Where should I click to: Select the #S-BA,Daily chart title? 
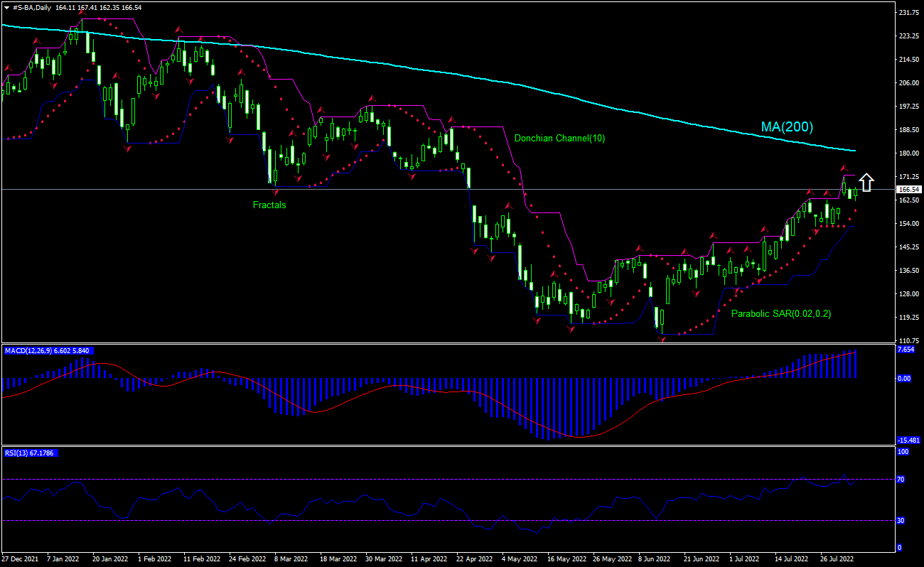tap(31, 7)
